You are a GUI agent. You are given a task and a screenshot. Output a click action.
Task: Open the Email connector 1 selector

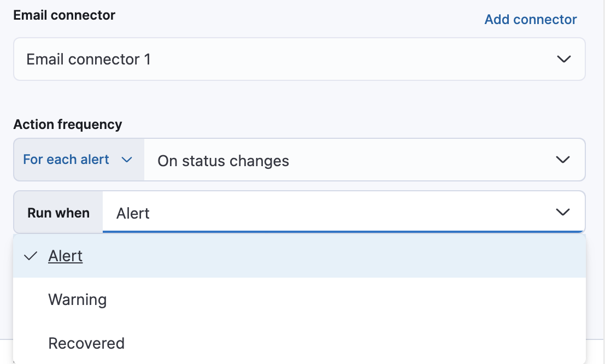(x=301, y=59)
